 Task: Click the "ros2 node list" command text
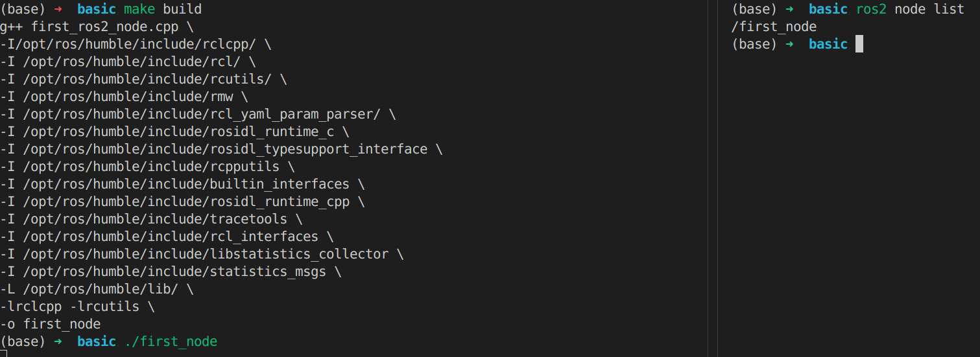pos(909,10)
